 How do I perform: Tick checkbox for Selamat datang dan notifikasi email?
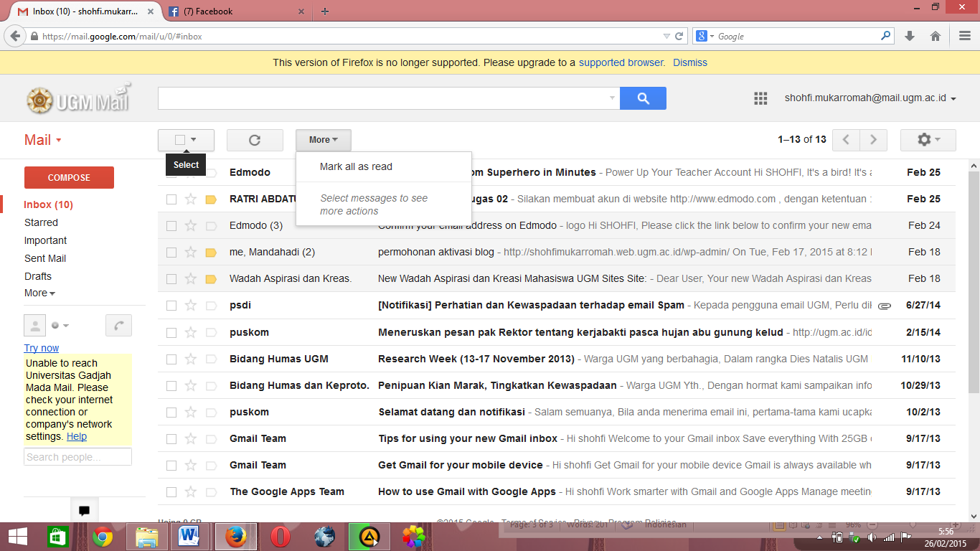tap(171, 412)
